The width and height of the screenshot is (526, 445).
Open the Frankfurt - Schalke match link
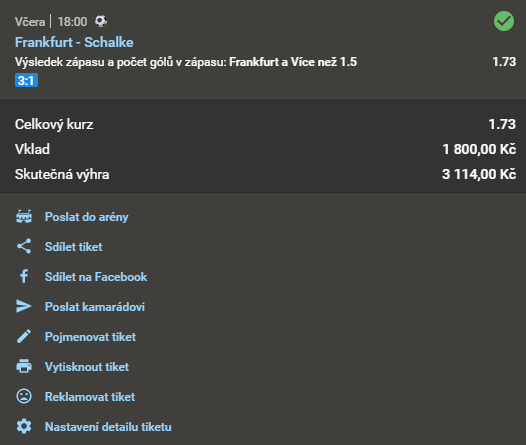tap(74, 42)
